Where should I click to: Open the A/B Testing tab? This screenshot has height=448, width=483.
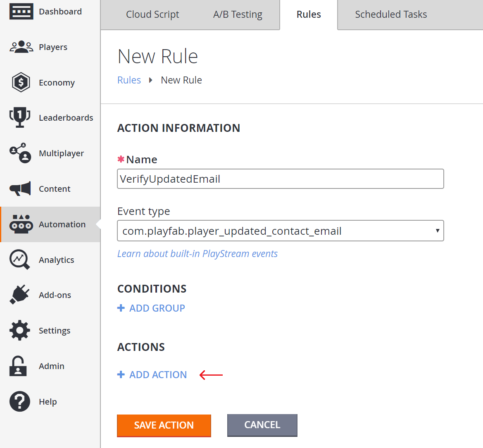tap(238, 14)
